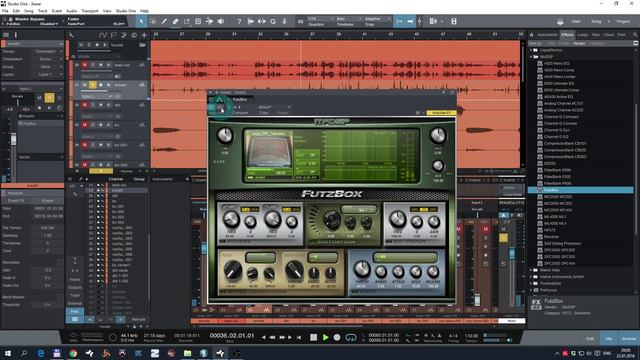This screenshot has width=640, height=360.
Task: Unmute the bv track
Action: click(84, 125)
